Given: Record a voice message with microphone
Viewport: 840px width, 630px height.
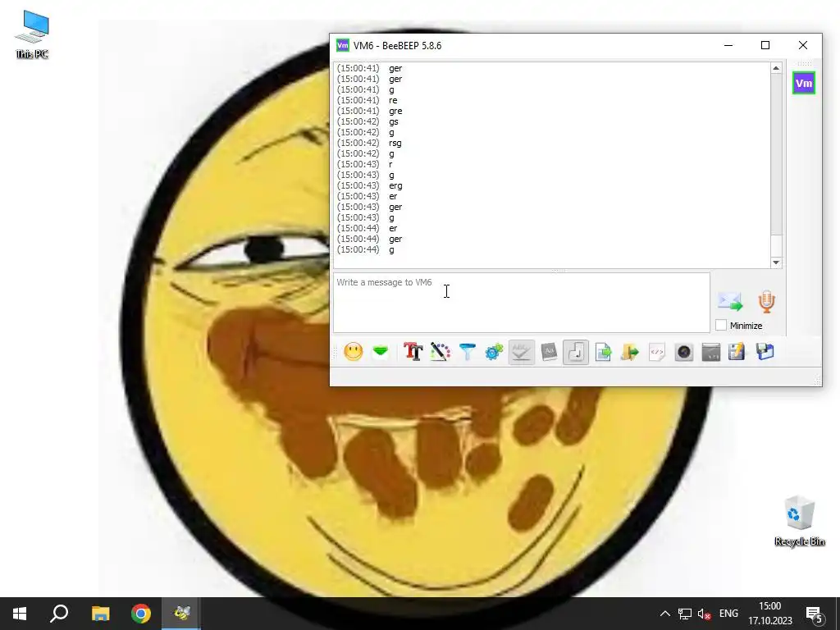Looking at the screenshot, I should [x=767, y=302].
